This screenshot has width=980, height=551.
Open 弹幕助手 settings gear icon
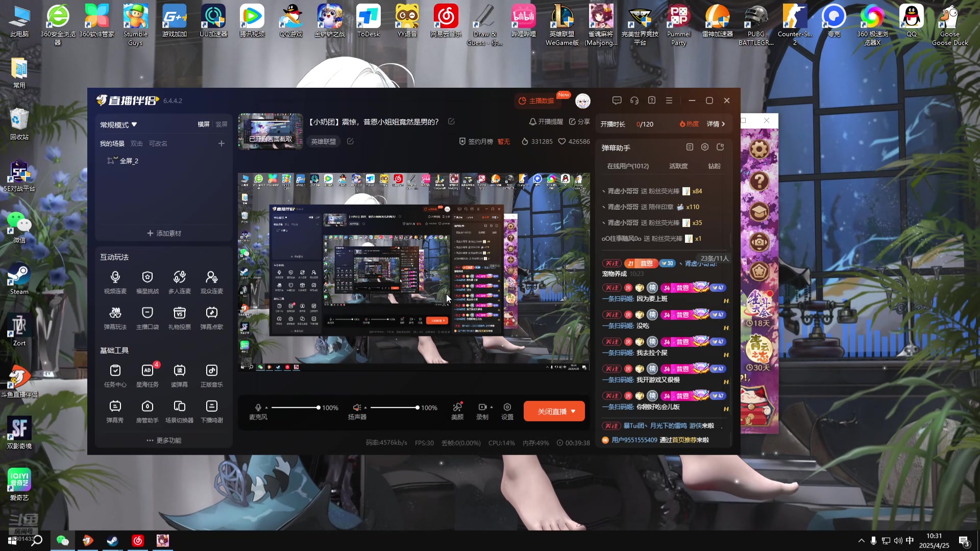[705, 147]
